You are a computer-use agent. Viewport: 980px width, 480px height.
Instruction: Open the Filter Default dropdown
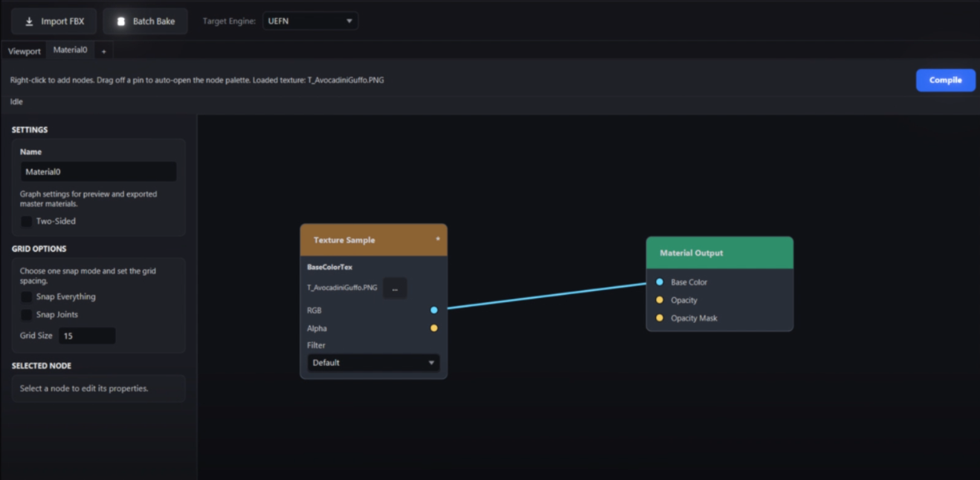(x=373, y=363)
